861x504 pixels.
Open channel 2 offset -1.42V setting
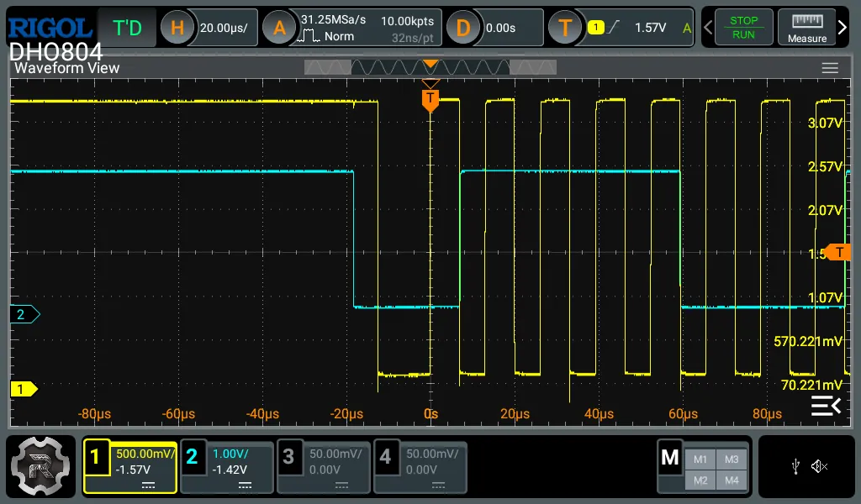(x=230, y=470)
